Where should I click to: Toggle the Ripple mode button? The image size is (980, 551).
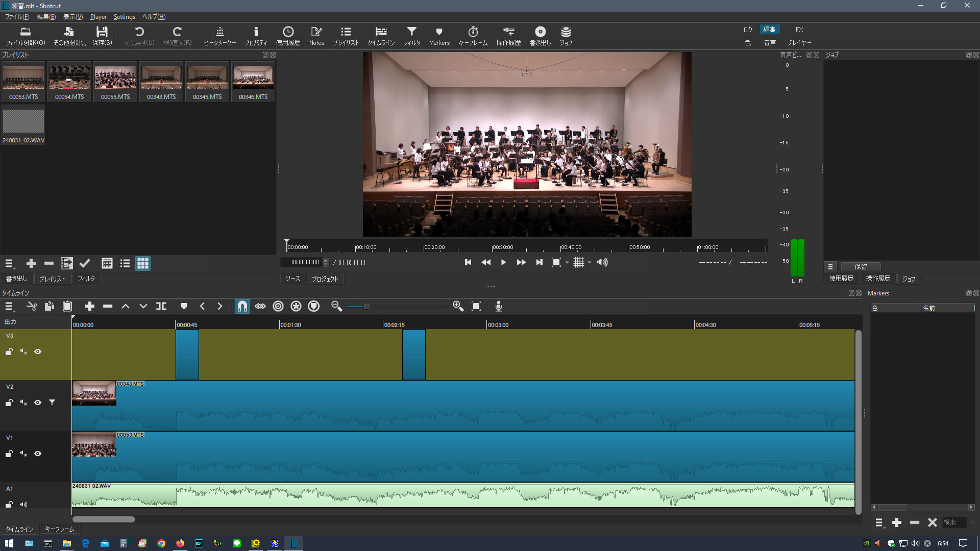[278, 306]
